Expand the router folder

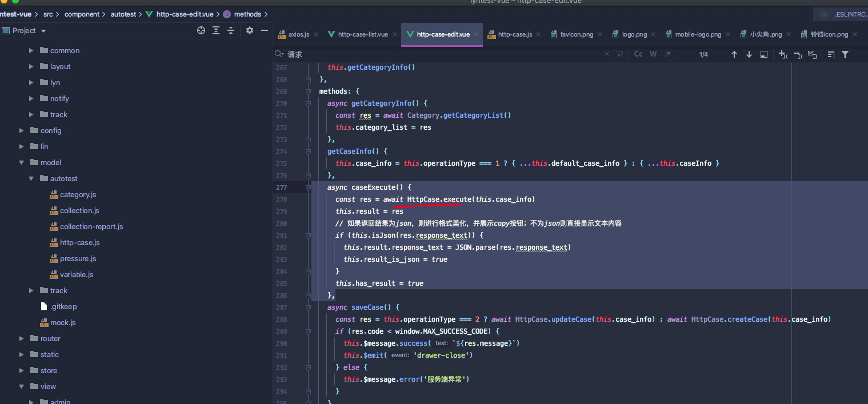[x=21, y=338]
